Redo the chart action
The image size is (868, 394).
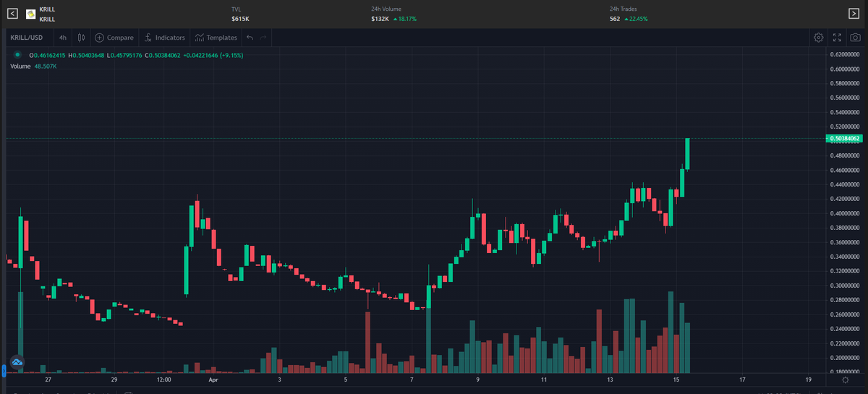pos(263,38)
